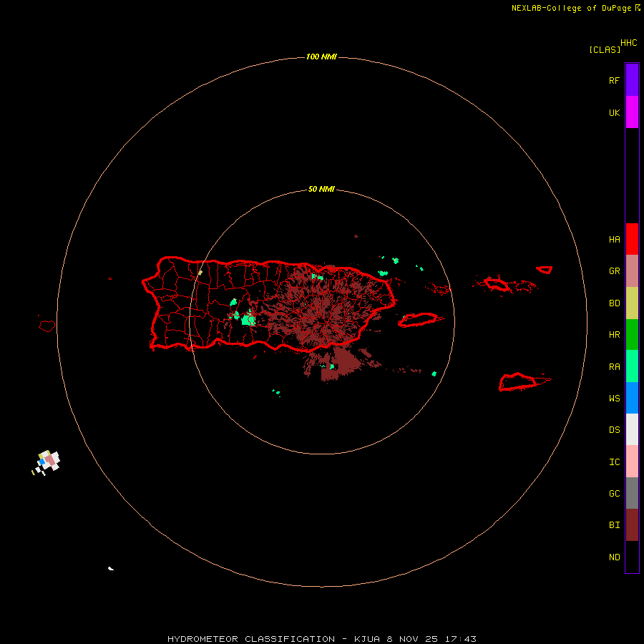644x644 pixels.
Task: Click the 100 NMI range ring label
Action: pyautogui.click(x=321, y=57)
